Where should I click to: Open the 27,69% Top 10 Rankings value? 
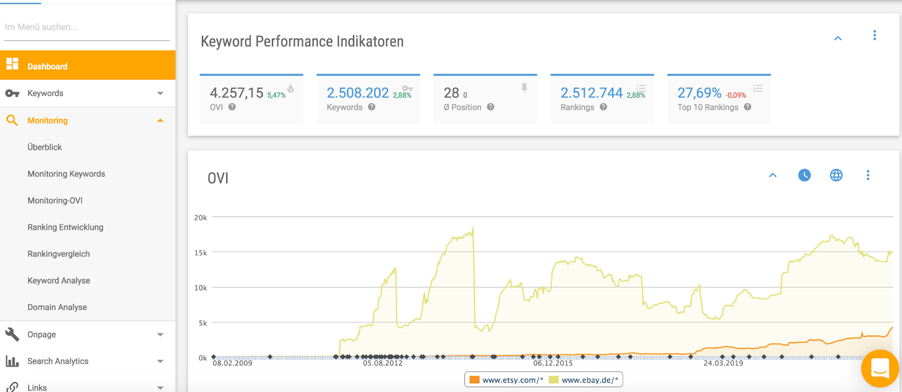(699, 93)
